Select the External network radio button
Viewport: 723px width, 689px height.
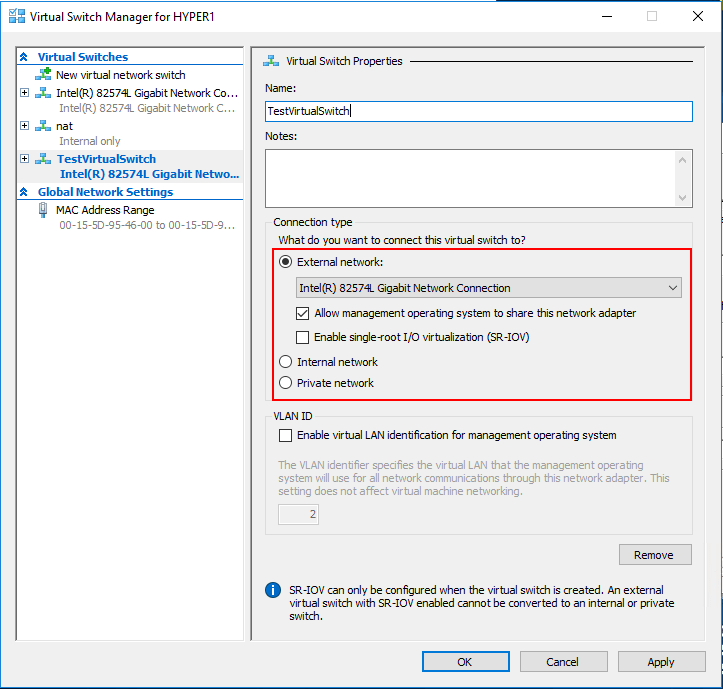tap(286, 262)
